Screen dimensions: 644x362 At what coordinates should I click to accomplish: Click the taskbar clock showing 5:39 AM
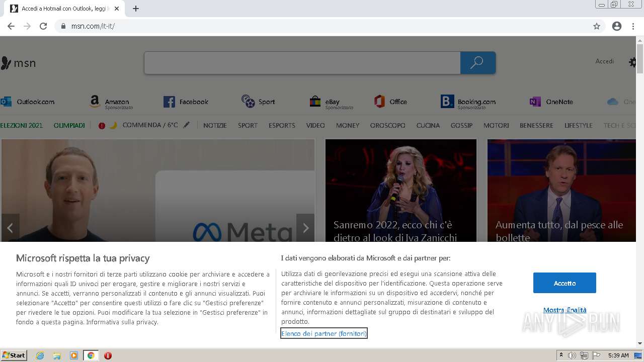618,355
